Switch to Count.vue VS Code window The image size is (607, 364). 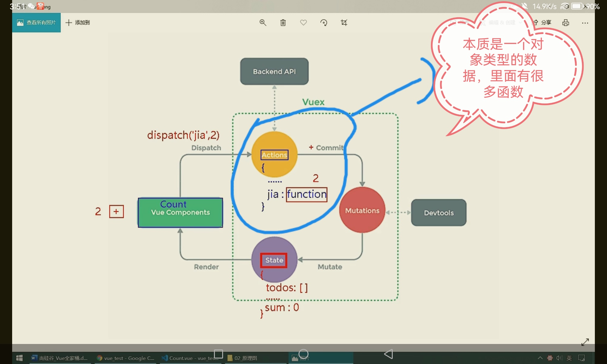tap(190, 358)
